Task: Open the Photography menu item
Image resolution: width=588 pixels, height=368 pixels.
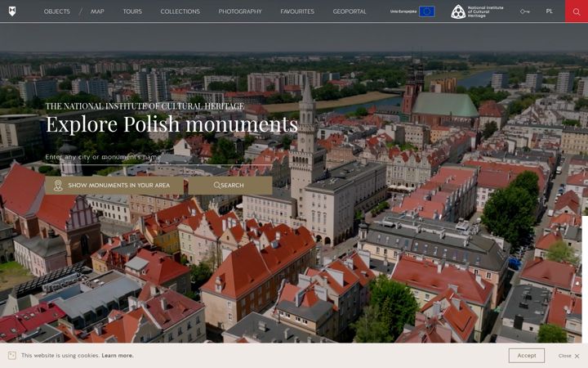Action: (x=240, y=11)
